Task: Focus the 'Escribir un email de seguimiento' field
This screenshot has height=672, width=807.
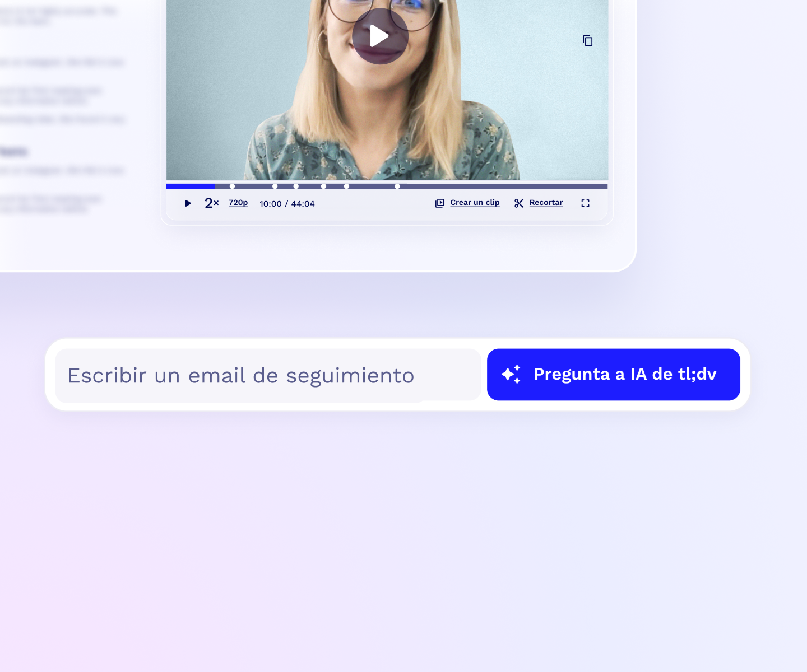Action: tap(268, 375)
